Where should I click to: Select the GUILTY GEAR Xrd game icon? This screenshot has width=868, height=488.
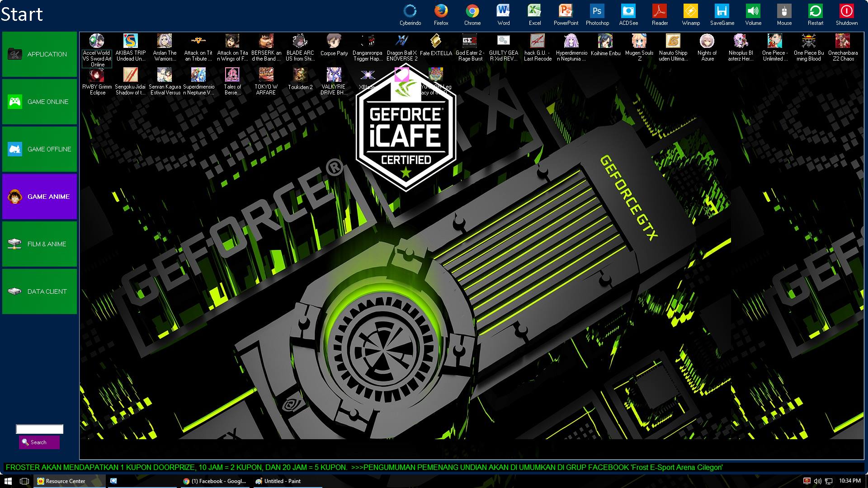pos(504,48)
